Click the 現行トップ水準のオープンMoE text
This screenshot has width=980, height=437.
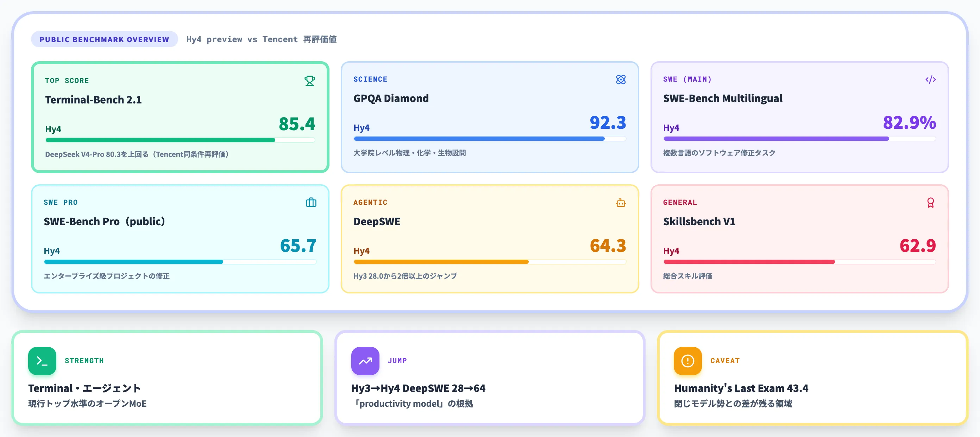coord(87,404)
